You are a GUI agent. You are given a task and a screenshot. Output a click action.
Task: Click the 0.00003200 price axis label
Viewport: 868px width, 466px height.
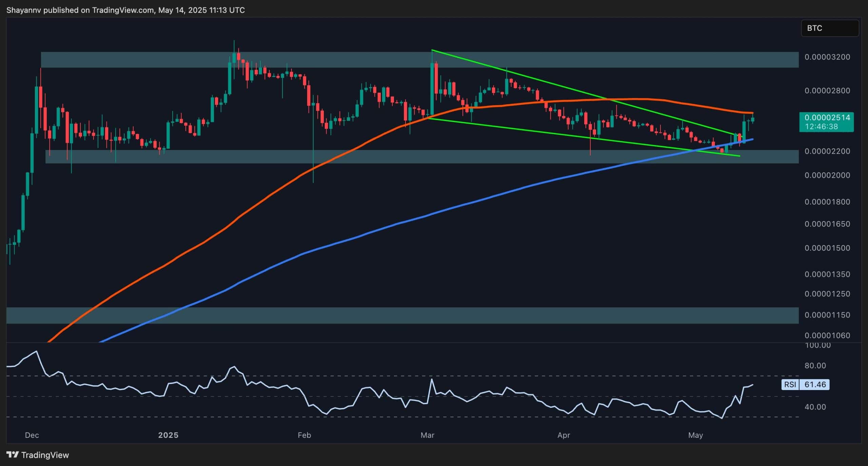point(827,57)
